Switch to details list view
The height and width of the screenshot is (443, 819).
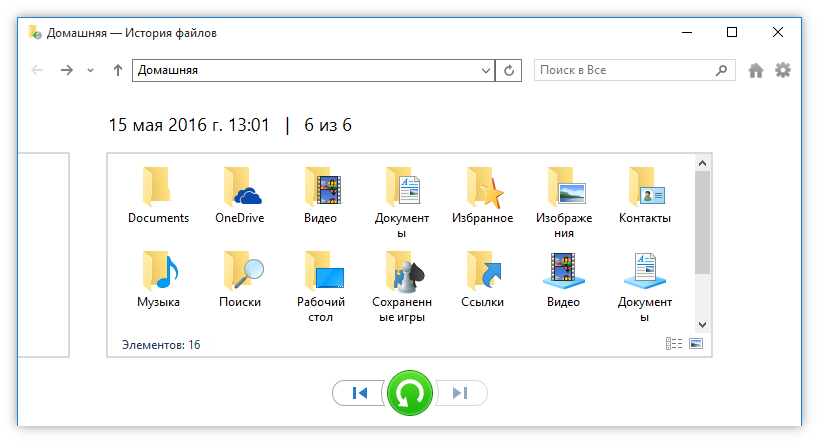tap(674, 344)
